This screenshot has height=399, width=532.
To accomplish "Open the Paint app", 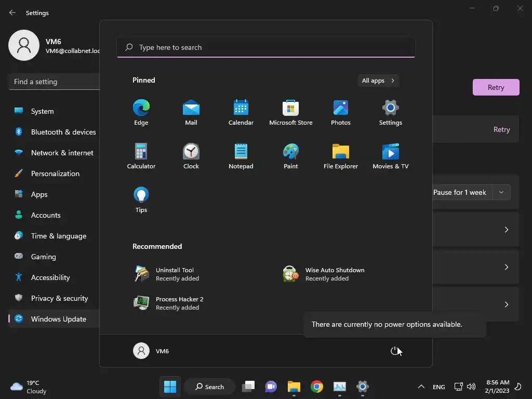I will pyautogui.click(x=291, y=156).
